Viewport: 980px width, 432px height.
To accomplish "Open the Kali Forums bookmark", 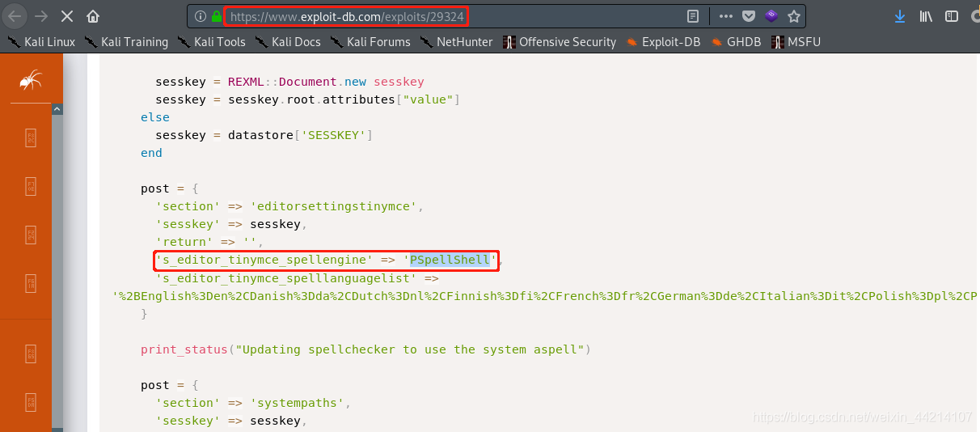I will tap(370, 42).
